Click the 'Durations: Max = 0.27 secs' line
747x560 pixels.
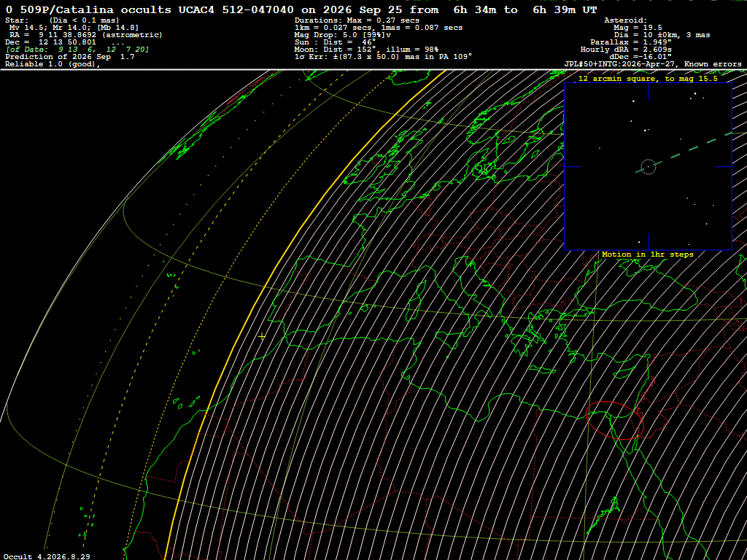(x=357, y=20)
